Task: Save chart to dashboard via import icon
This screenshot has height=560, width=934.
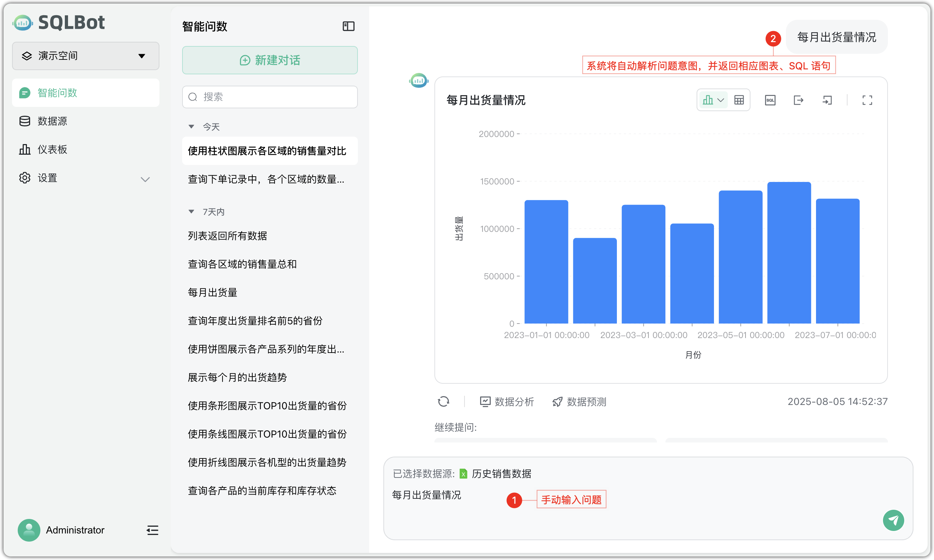Action: 827,99
